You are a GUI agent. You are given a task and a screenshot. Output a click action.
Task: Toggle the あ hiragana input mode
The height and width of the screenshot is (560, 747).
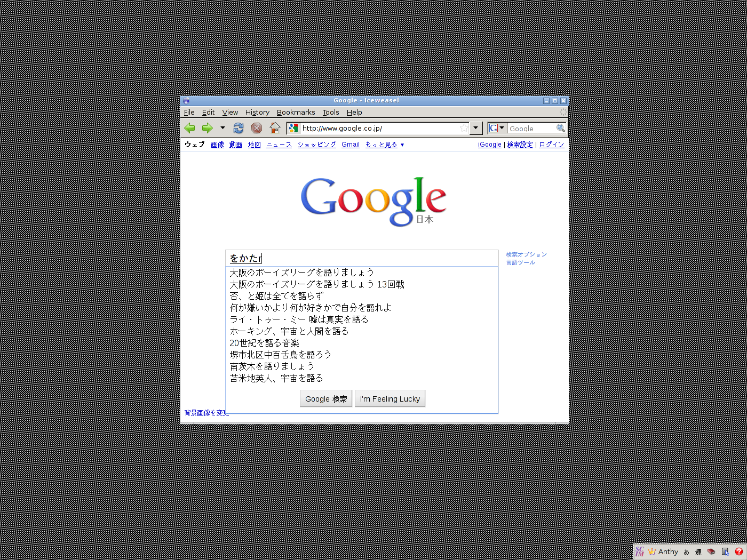pyautogui.click(x=687, y=551)
